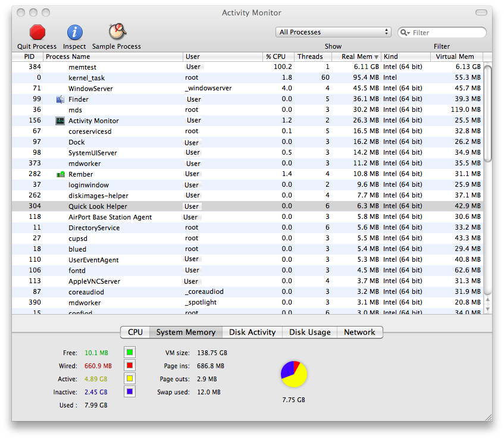
Task: Select the System Memory tab
Action: (x=186, y=332)
